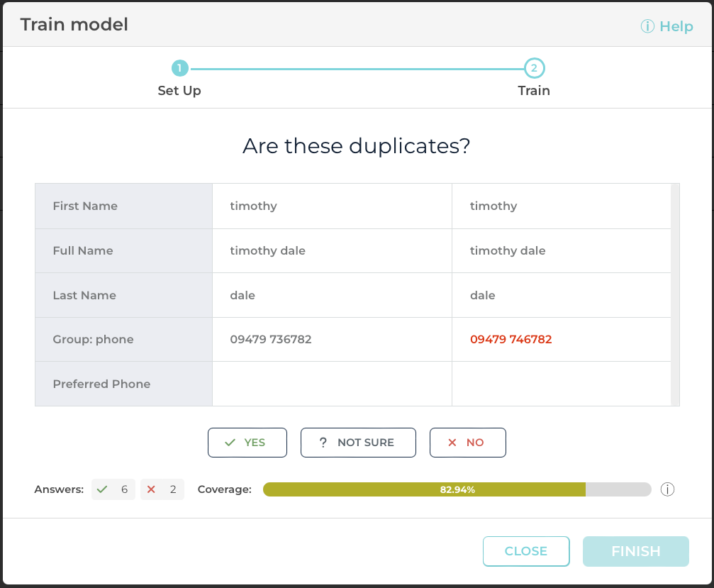This screenshot has width=714, height=588.
Task: Click the question mark icon on NOT SURE
Action: point(323,443)
